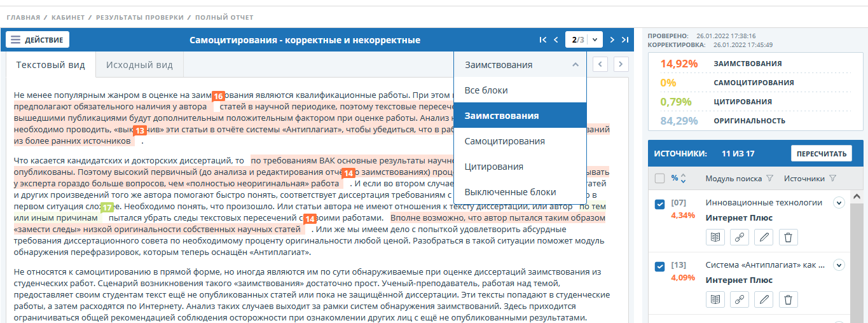Toggle the select-all sources checkbox
The width and height of the screenshot is (868, 323).
tap(660, 179)
